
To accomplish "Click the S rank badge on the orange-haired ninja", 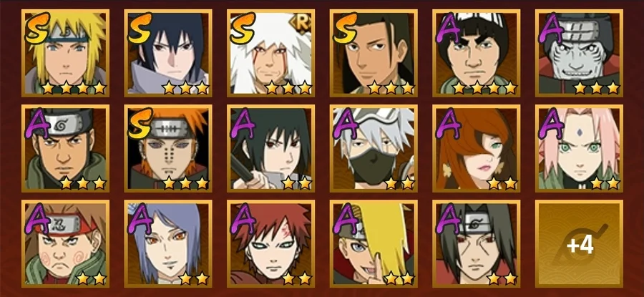I will [x=140, y=124].
